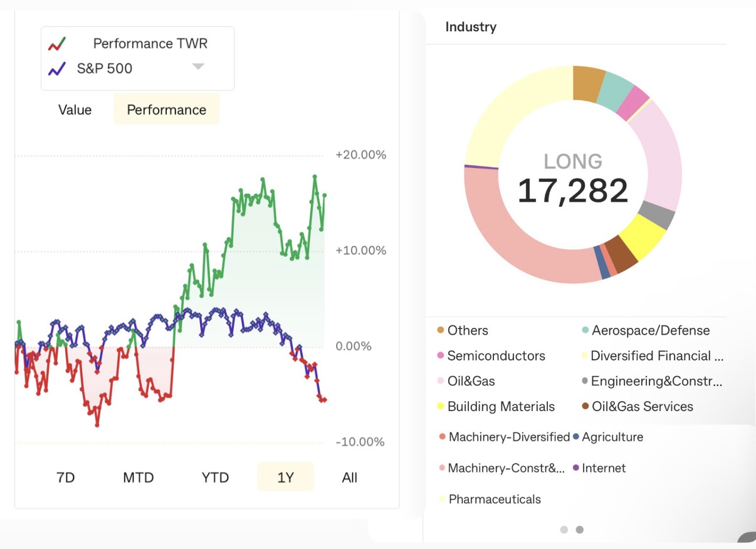Click the Oil&Gas Services brown color dot
This screenshot has width=756, height=549.
coord(585,407)
